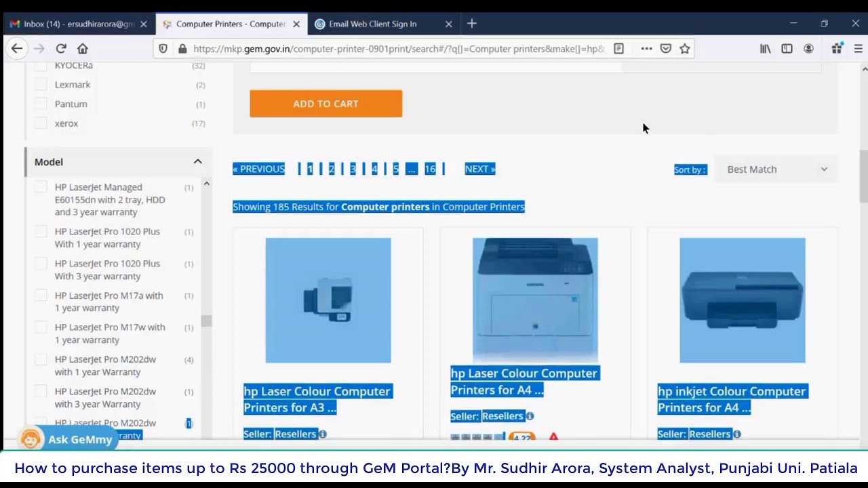
Task: Click the red warning triangle icon
Action: [553, 437]
